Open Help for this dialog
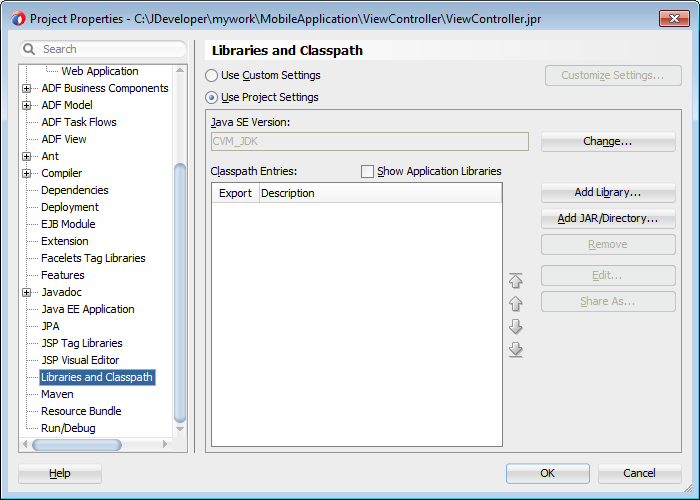This screenshot has height=500, width=700. [x=60, y=473]
